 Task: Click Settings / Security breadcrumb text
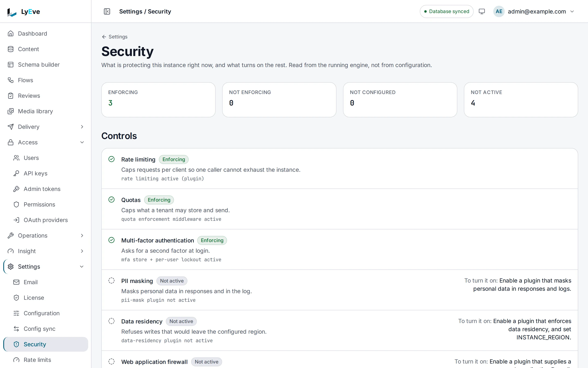145,11
